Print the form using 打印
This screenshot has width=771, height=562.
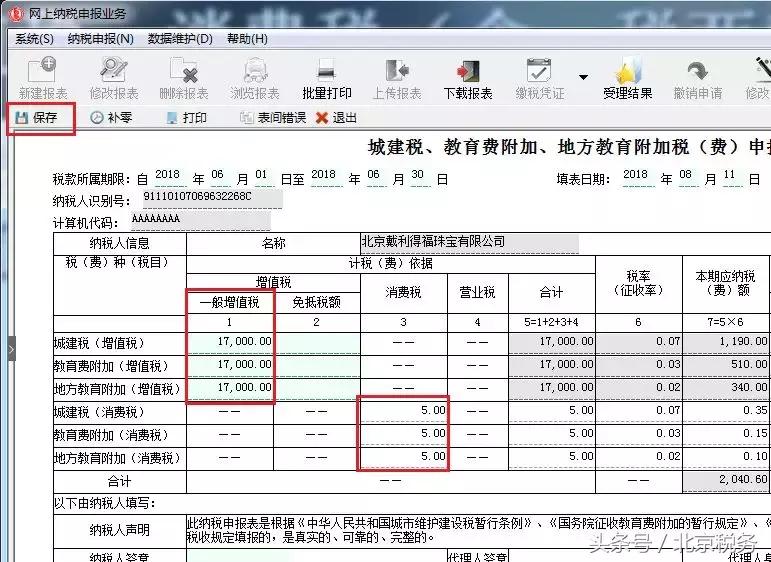tap(187, 118)
